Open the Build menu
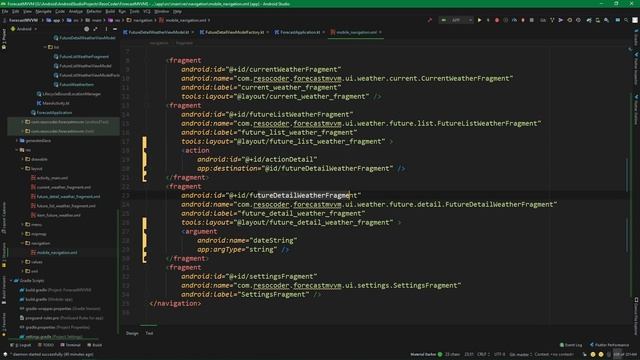 pos(110,11)
